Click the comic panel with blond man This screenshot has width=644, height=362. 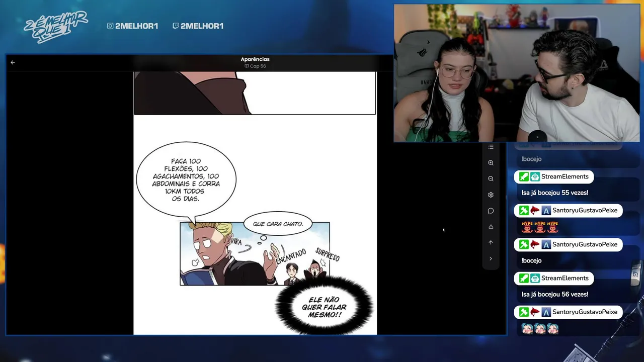click(255, 254)
